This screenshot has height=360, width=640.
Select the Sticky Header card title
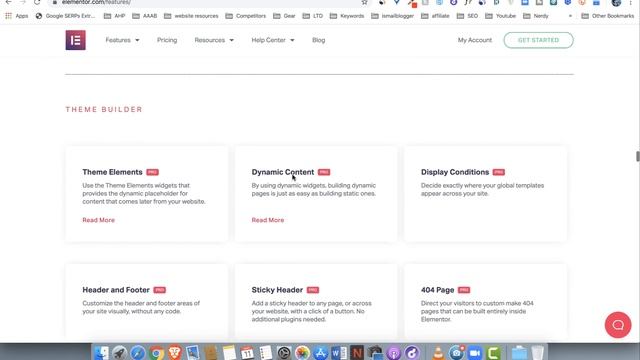coord(277,290)
